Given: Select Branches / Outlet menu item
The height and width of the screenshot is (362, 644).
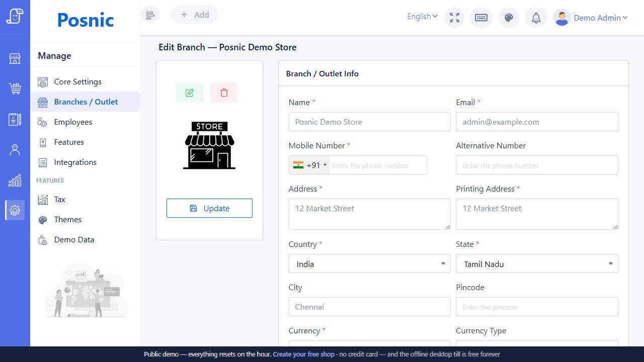Looking at the screenshot, I should 85,102.
